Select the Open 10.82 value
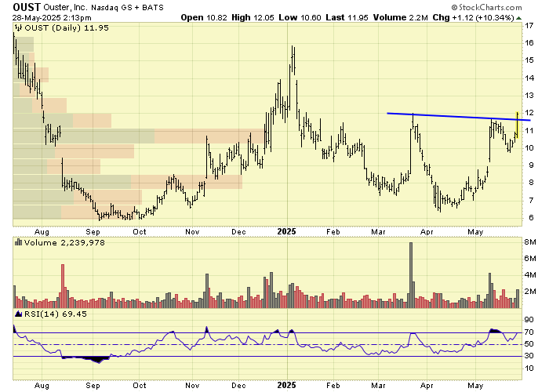 click(204, 17)
